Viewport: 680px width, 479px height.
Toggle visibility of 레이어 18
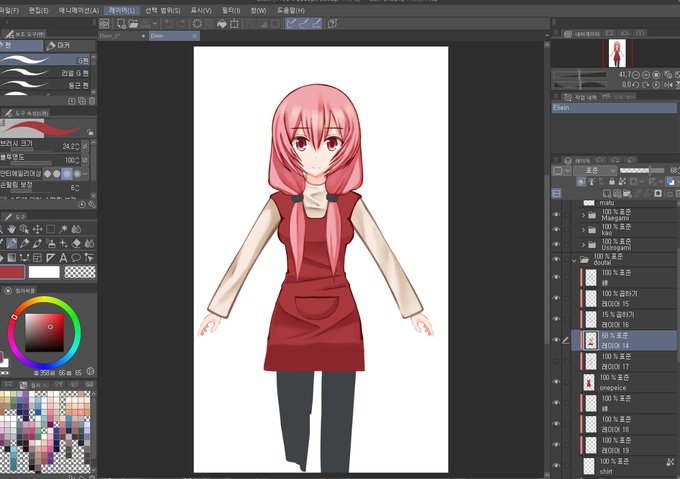pyautogui.click(x=556, y=424)
